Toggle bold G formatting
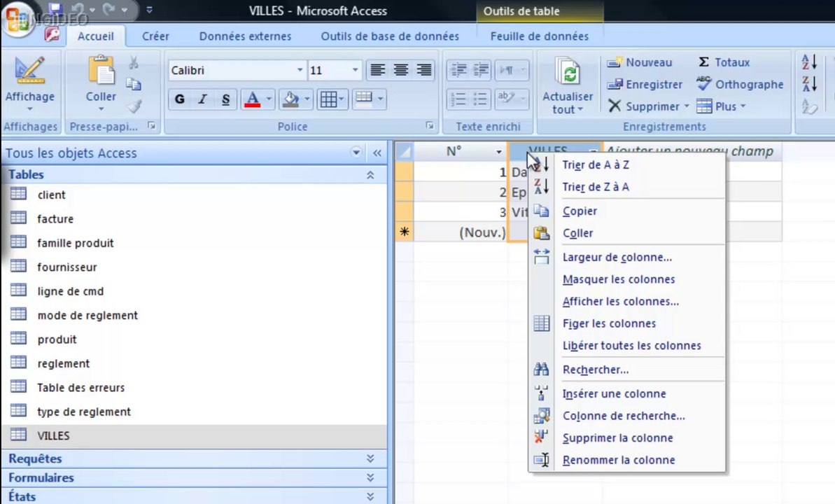Viewport: 835px width, 504px height. coord(180,99)
